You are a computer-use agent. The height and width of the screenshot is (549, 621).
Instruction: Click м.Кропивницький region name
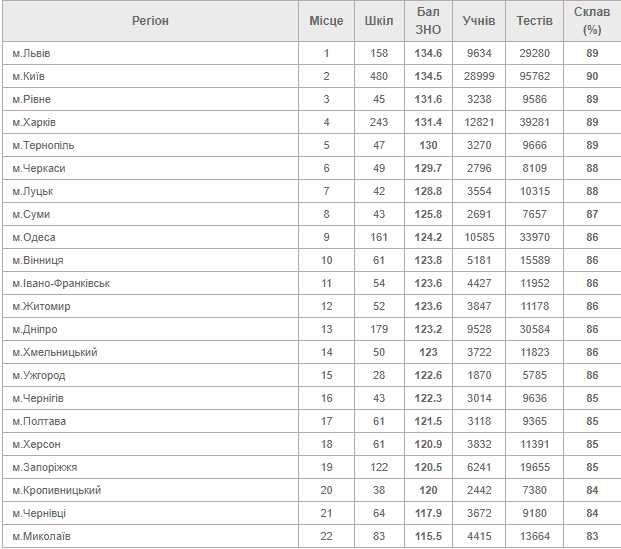(x=57, y=490)
